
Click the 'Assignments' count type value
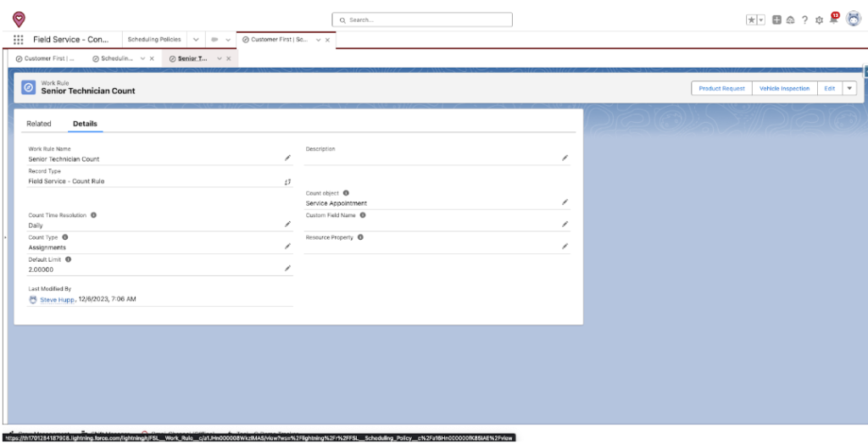click(x=47, y=247)
